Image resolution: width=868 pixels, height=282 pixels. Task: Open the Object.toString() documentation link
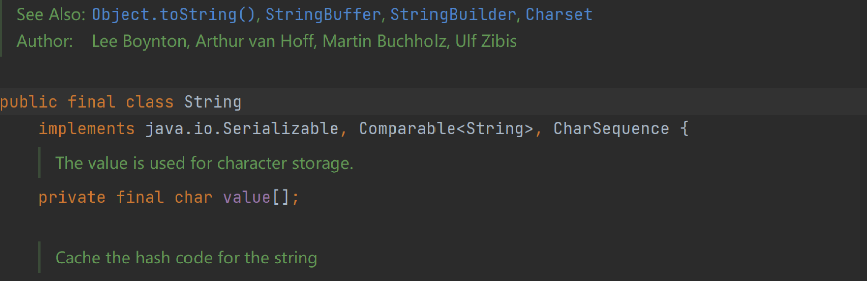(173, 15)
